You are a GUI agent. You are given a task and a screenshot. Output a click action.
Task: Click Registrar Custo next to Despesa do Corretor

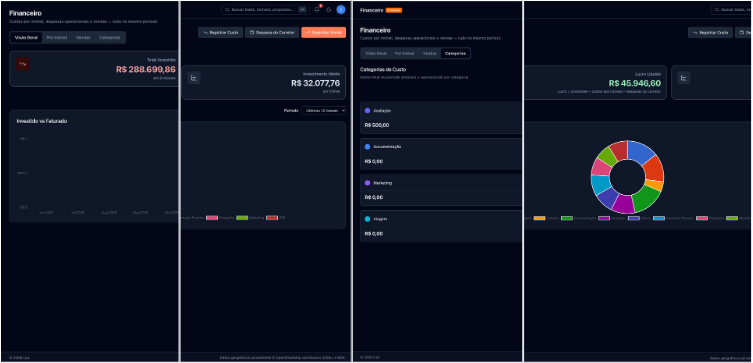pyautogui.click(x=220, y=33)
